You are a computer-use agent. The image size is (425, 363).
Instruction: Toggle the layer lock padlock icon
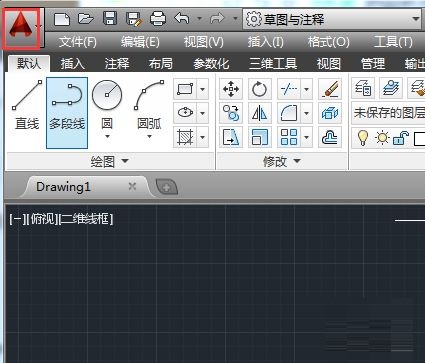click(401, 137)
